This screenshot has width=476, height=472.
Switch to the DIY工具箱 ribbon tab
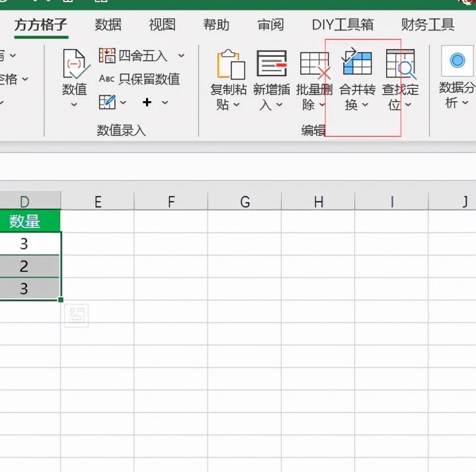[342, 25]
